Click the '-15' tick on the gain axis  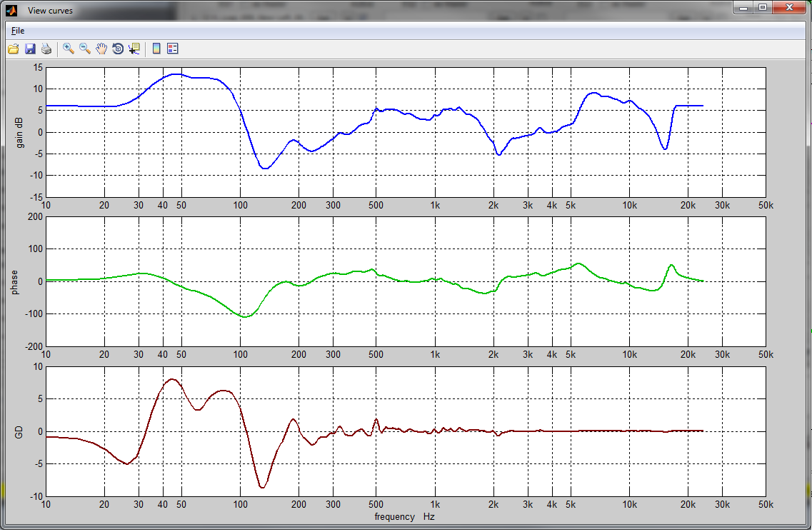click(x=36, y=197)
